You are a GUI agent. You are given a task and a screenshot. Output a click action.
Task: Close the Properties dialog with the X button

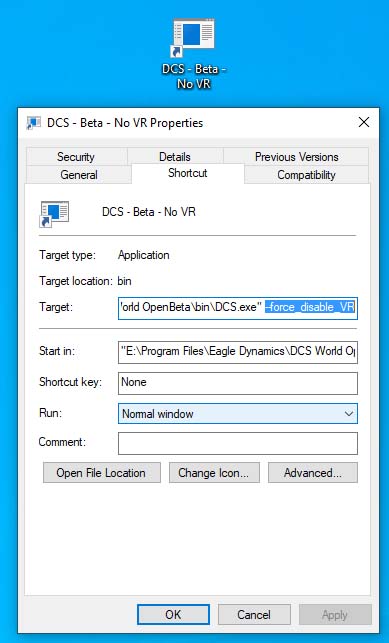coord(364,122)
